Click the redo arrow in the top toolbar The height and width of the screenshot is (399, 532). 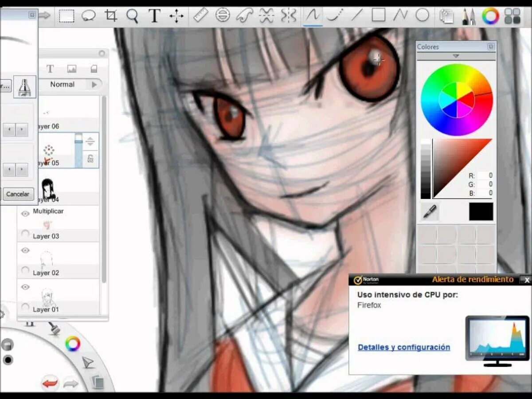point(45,16)
